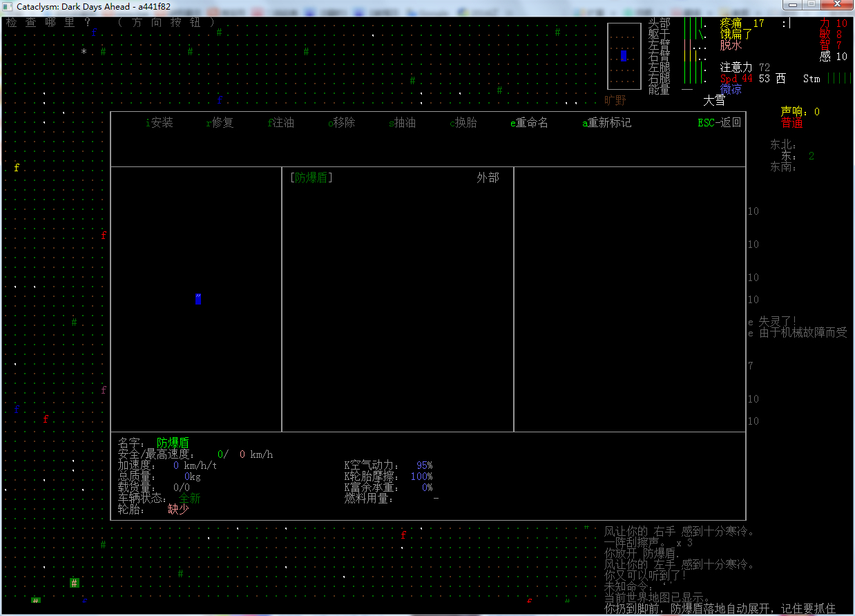Click the 头部 body part row
855x616 pixels.
tap(678, 23)
